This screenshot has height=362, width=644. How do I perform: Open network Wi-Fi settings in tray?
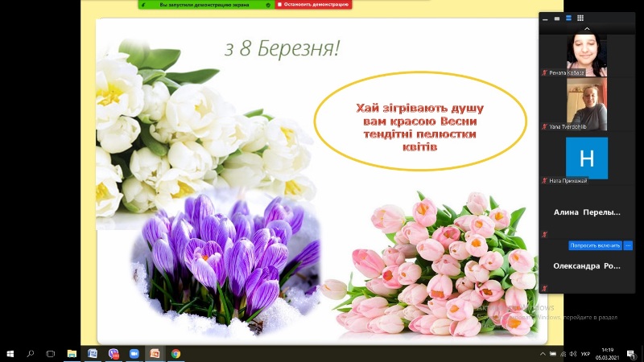tap(563, 354)
